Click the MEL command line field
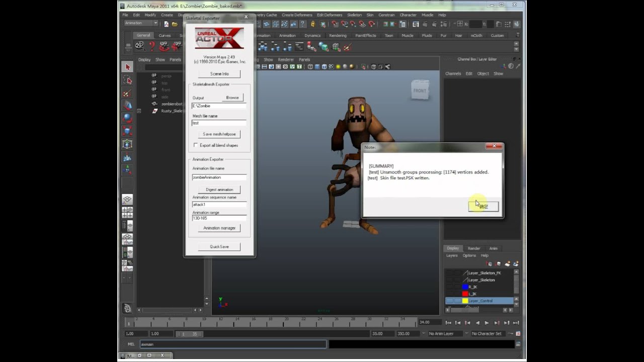644x362 pixels. (x=232, y=344)
